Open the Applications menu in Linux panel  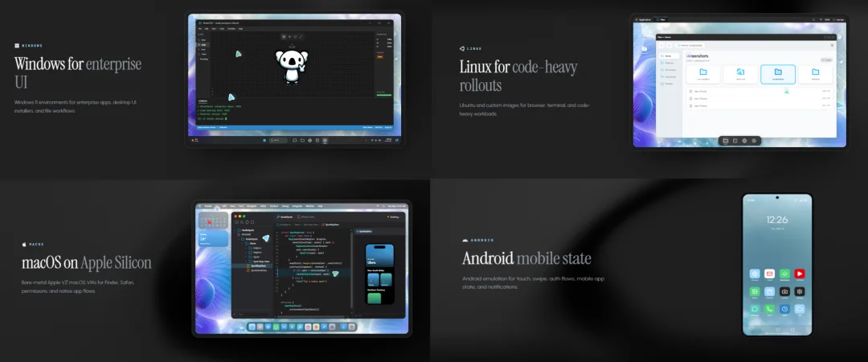click(x=643, y=19)
